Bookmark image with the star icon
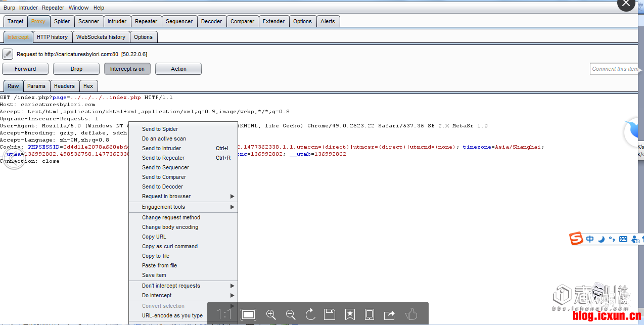Viewport: 644px width, 325px height. (350, 314)
